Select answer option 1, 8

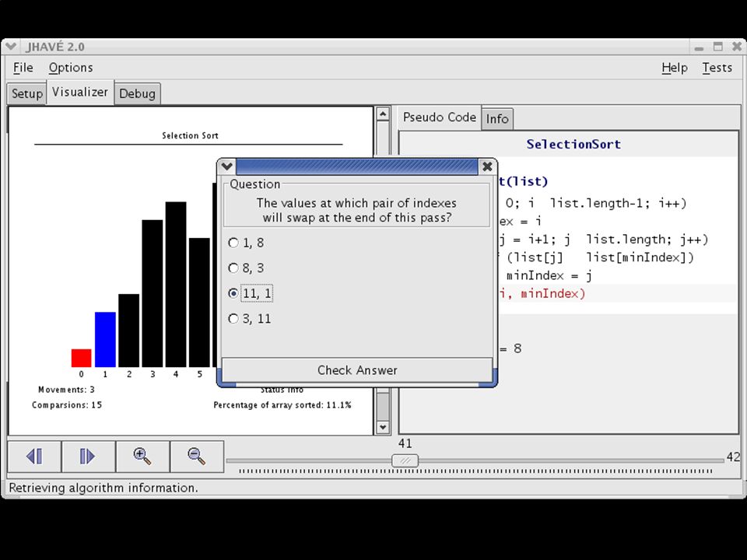(247, 243)
